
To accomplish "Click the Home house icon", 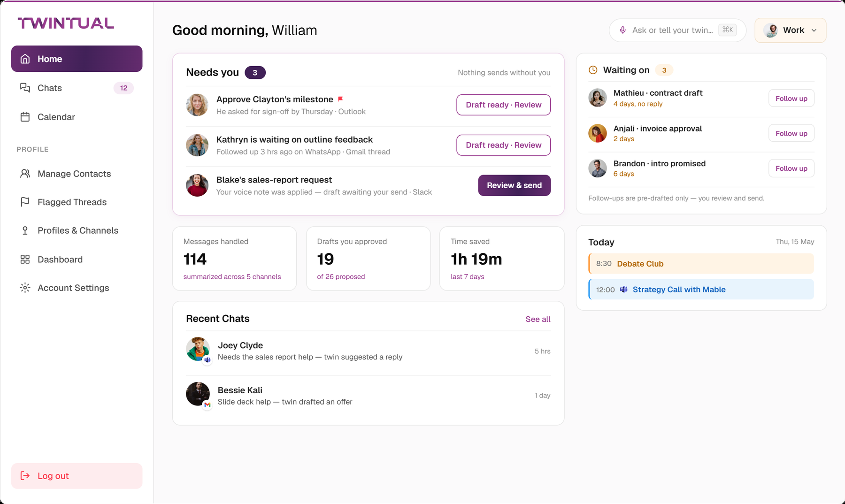I will pos(25,59).
